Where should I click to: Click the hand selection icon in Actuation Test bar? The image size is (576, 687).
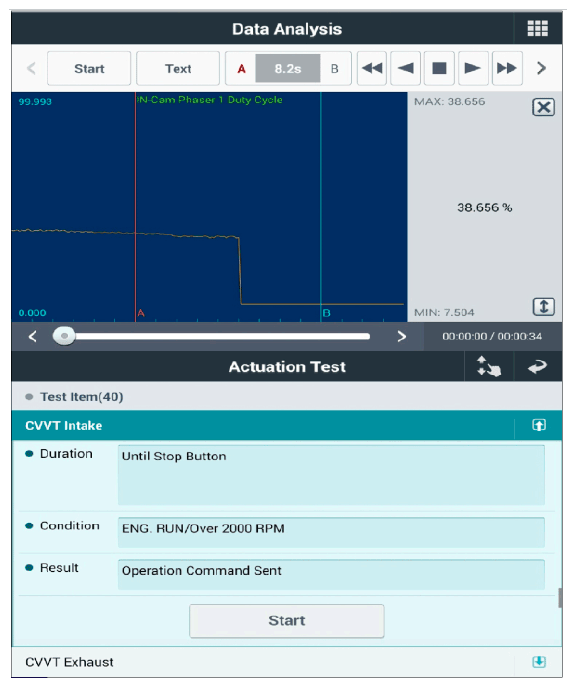tap(489, 366)
